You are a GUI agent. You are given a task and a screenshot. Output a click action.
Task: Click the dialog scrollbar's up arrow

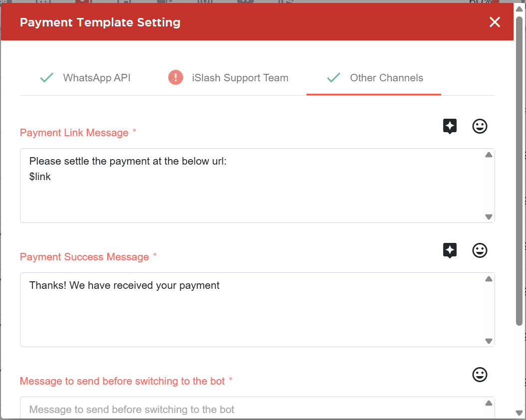click(519, 9)
